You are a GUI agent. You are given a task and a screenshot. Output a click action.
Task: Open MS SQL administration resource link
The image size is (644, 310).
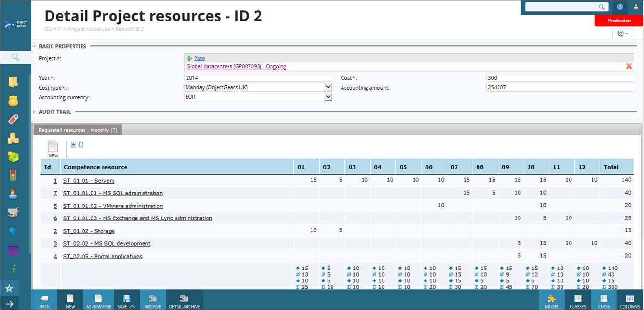click(113, 193)
